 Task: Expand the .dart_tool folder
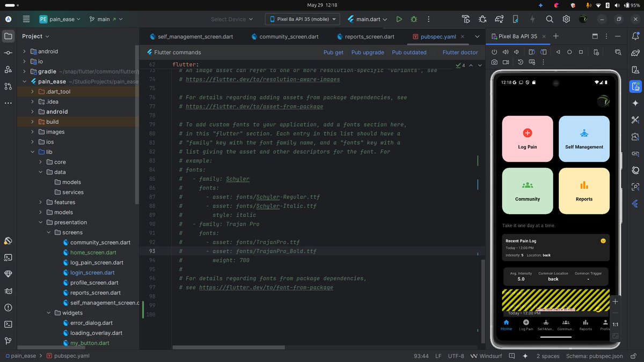click(x=33, y=92)
